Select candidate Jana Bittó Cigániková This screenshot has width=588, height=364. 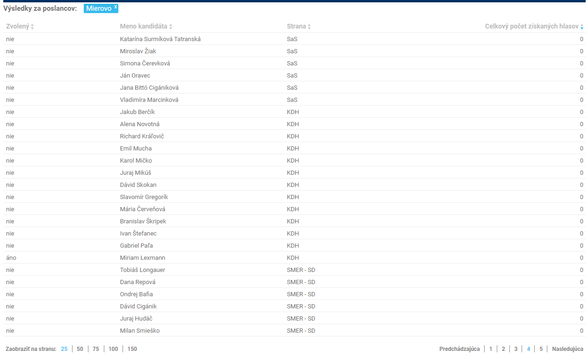(149, 88)
